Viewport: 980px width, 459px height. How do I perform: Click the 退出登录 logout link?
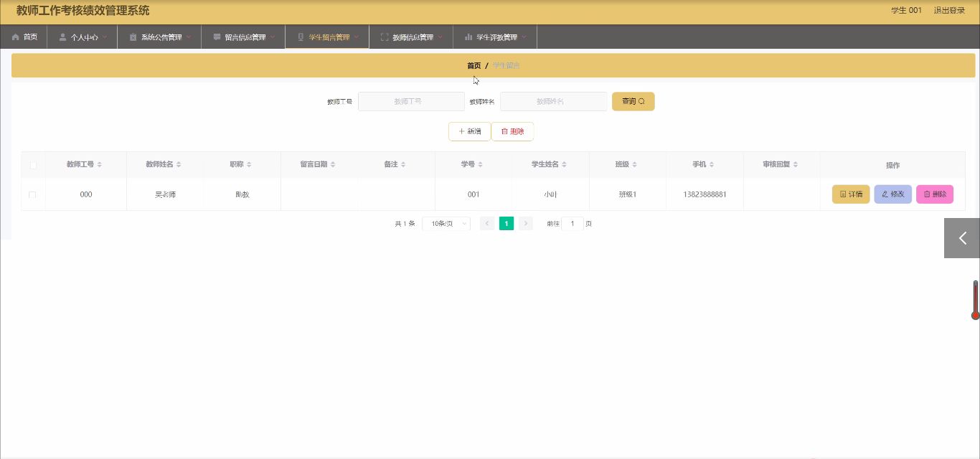[x=949, y=11]
